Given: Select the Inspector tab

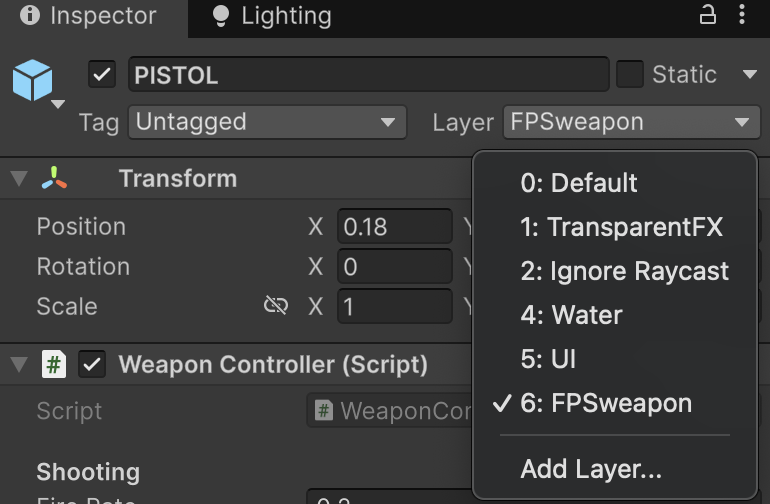Looking at the screenshot, I should click(x=88, y=16).
